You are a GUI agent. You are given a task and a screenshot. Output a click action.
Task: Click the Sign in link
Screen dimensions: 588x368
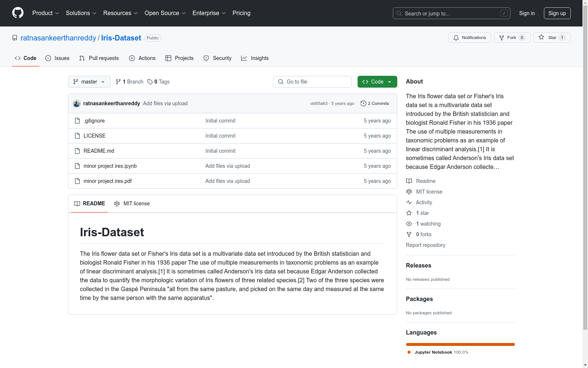[x=527, y=13]
